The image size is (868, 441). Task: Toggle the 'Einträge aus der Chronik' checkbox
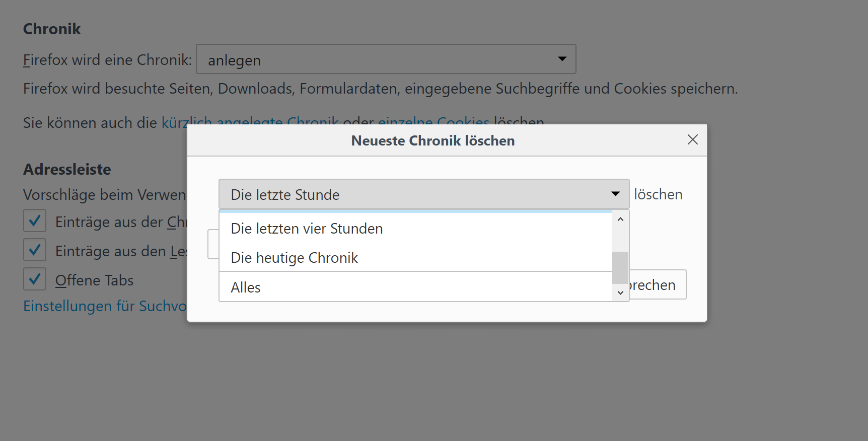coord(35,221)
